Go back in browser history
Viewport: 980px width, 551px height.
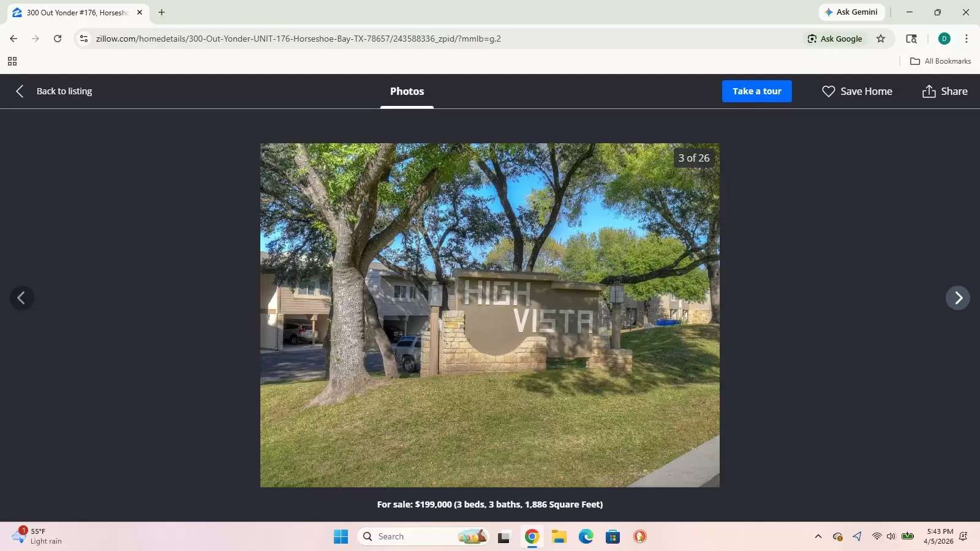click(13, 39)
